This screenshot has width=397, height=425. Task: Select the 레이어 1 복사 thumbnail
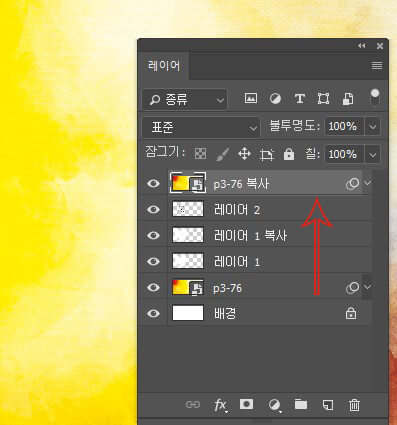(188, 235)
